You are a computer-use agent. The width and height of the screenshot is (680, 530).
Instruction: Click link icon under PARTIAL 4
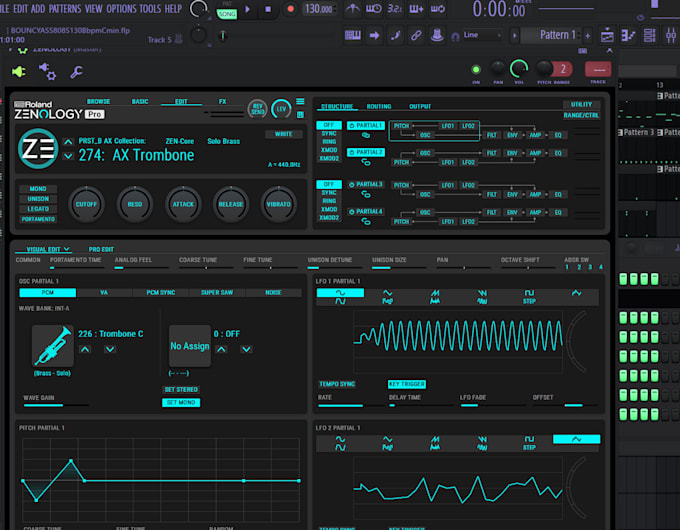(x=366, y=222)
